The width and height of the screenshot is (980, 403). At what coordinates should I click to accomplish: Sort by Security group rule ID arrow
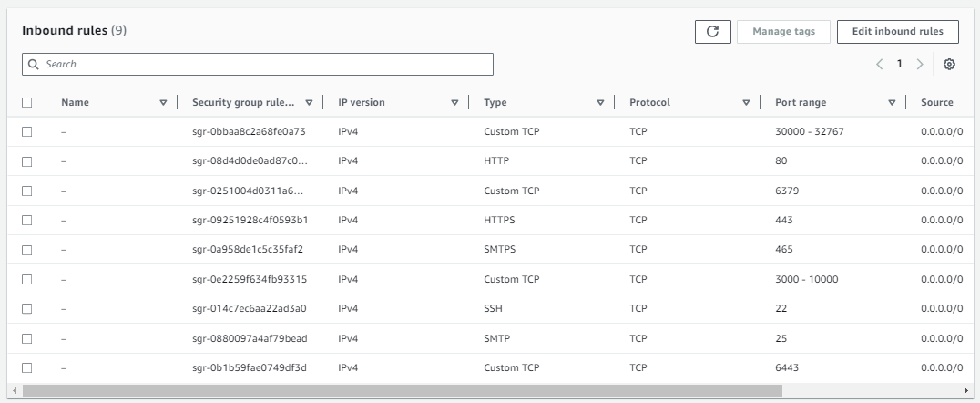(x=309, y=103)
